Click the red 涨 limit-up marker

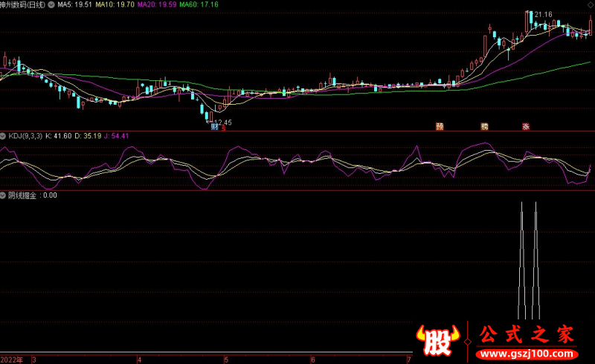(x=526, y=126)
